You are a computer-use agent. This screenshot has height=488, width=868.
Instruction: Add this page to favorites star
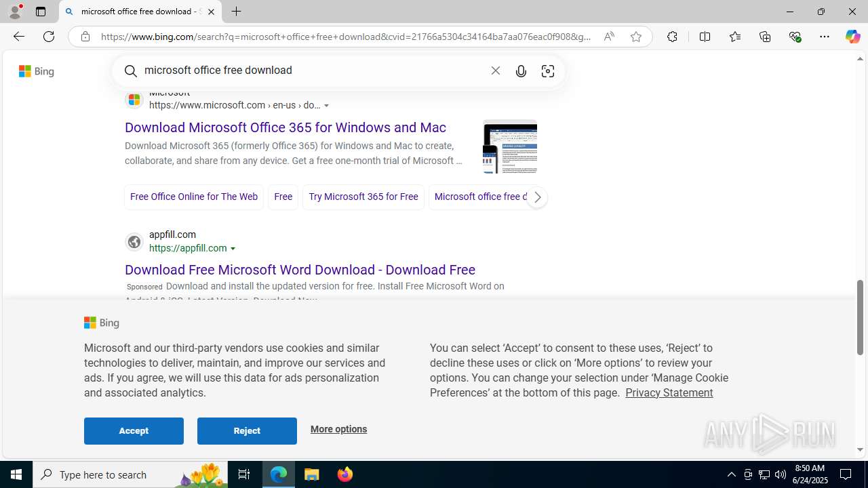click(636, 37)
